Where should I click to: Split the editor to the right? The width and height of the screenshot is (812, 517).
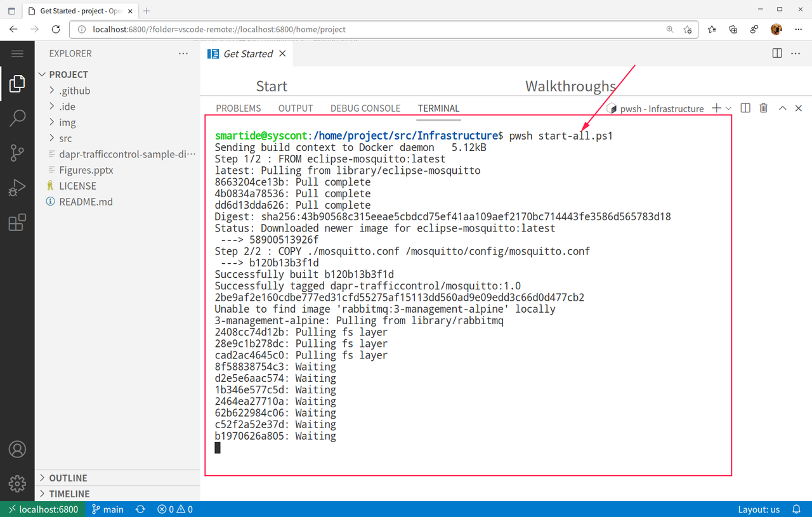pyautogui.click(x=777, y=54)
